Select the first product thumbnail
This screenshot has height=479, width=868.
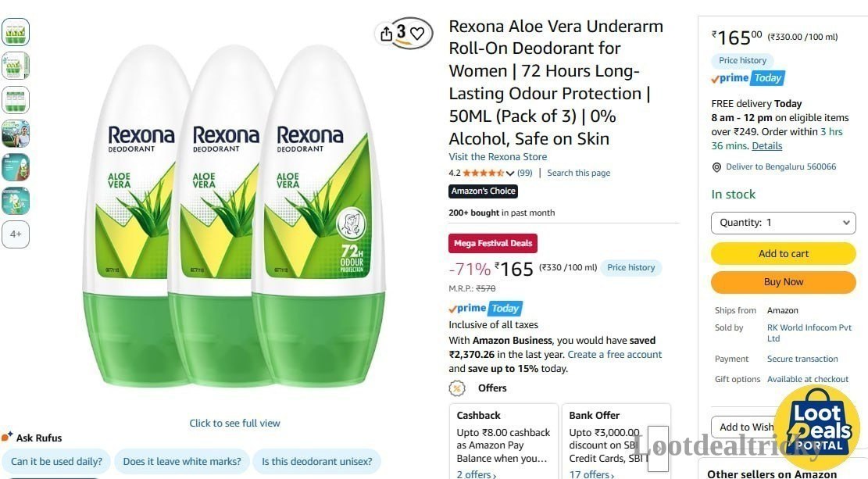coord(16,32)
